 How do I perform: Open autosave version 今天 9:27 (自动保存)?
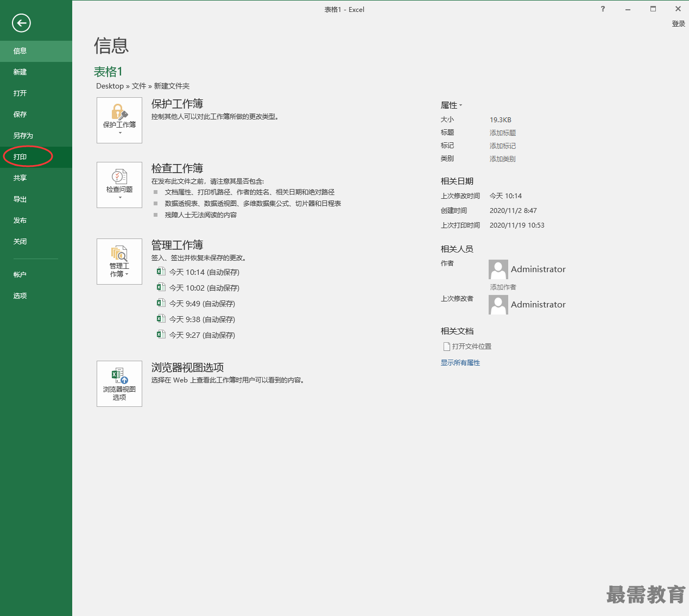(202, 335)
